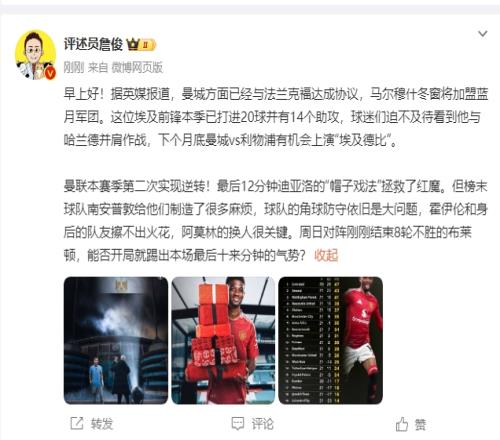Expand the post options chevron arrow
Screen dimensions: 500x440
(x=483, y=34)
